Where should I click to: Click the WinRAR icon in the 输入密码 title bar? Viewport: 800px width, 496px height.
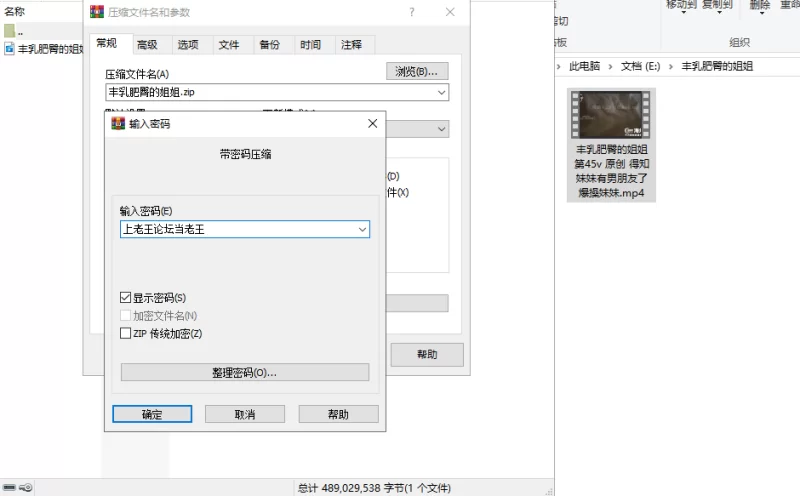(118, 124)
